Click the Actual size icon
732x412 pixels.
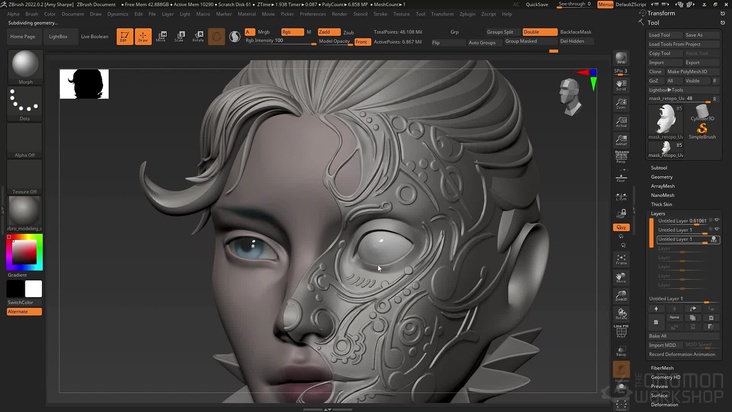pyautogui.click(x=621, y=122)
